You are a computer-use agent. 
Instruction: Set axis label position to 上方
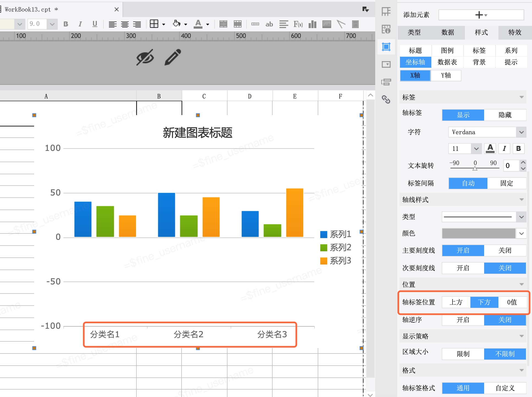pyautogui.click(x=456, y=302)
